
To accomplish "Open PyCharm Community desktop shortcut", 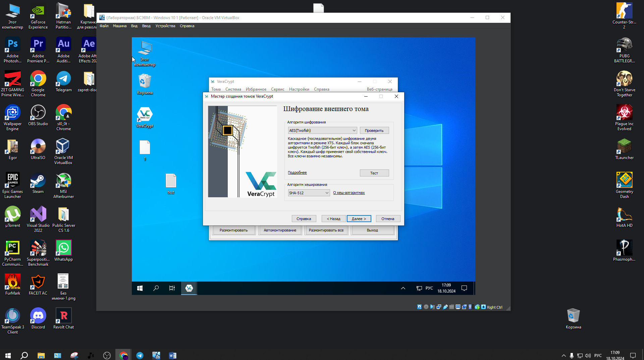I will (x=12, y=253).
